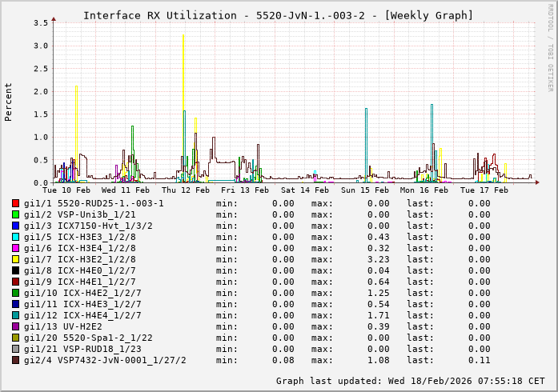
Task: Click the magenta gi1/6 ICX-H3E4 legend swatch
Action: [16, 248]
